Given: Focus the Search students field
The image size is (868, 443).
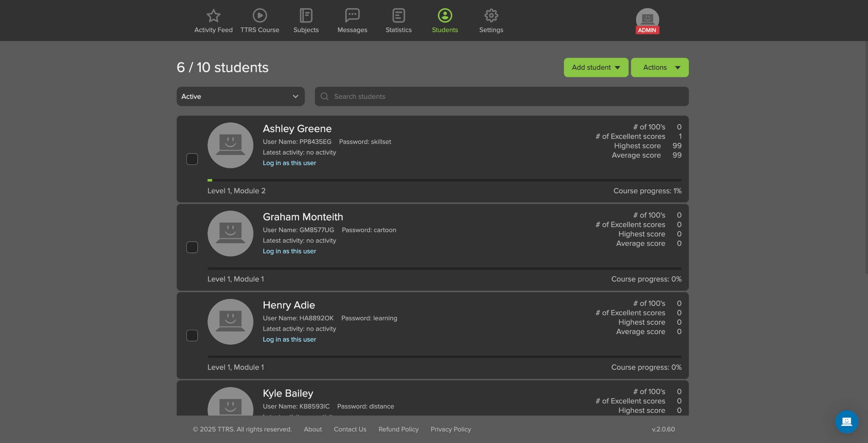Looking at the screenshot, I should (502, 97).
